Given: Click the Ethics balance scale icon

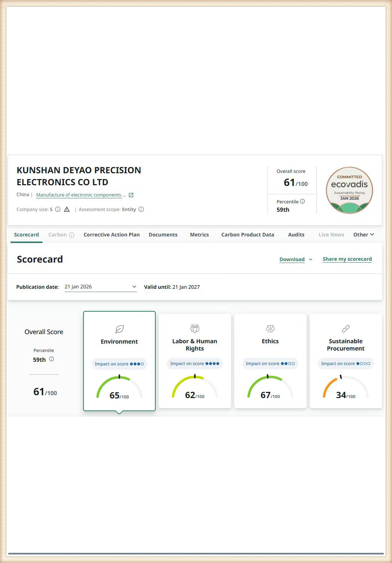Looking at the screenshot, I should tap(270, 329).
